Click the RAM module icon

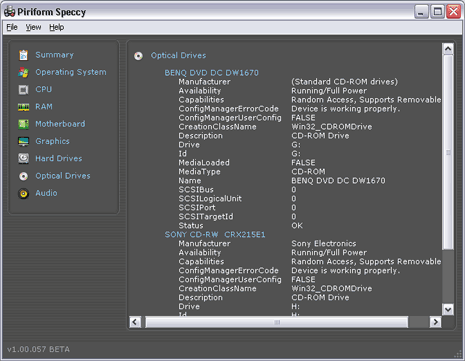coord(23,107)
